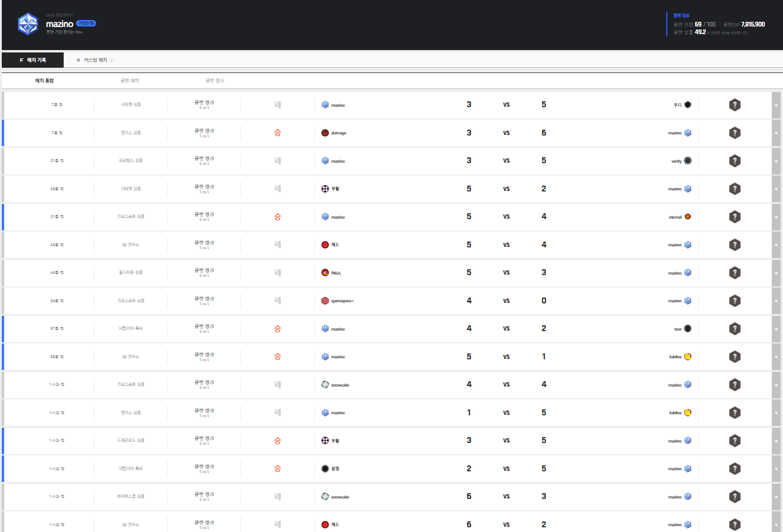Click the damage clan emblem icon
This screenshot has width=783, height=532.
click(x=325, y=133)
